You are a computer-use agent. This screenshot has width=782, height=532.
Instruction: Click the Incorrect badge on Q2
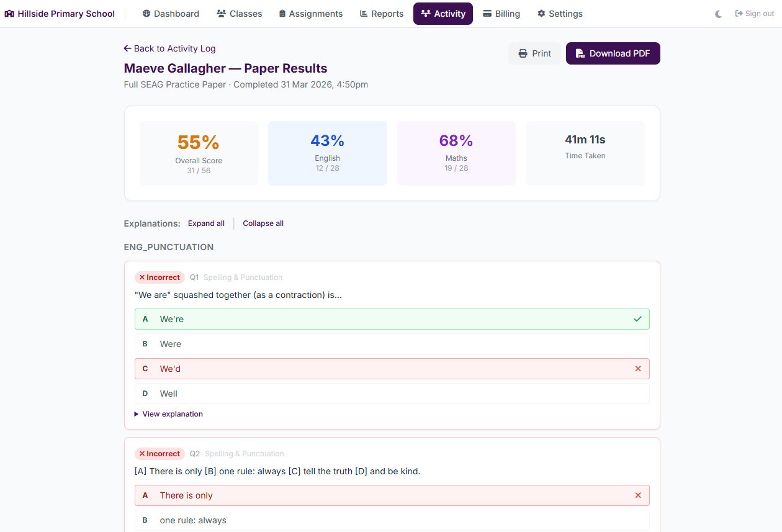tap(160, 454)
